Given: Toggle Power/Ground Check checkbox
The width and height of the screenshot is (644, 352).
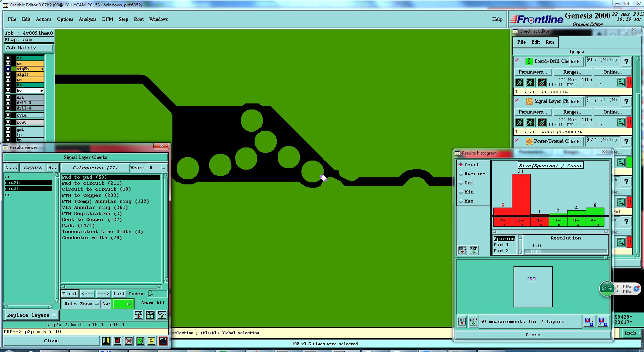Looking at the screenshot, I should 517,140.
